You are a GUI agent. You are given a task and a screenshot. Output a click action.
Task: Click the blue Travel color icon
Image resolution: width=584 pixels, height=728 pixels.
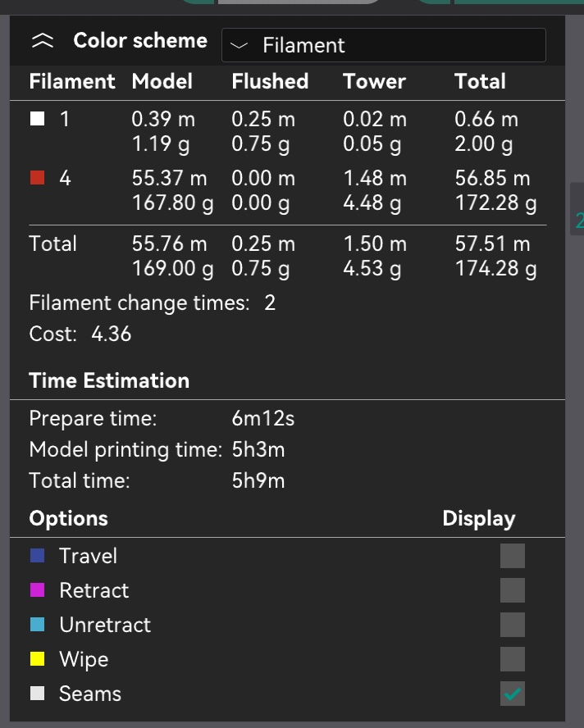[37, 556]
